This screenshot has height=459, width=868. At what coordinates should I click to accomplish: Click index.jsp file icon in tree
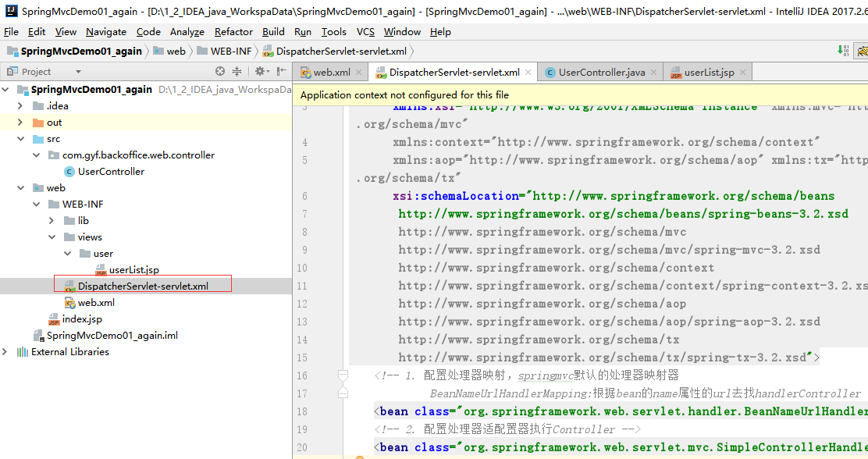coord(54,319)
